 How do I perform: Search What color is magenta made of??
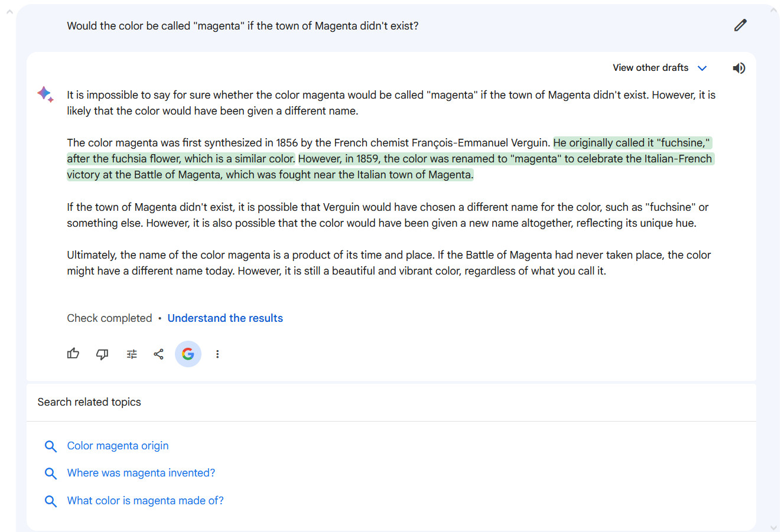[x=145, y=501]
